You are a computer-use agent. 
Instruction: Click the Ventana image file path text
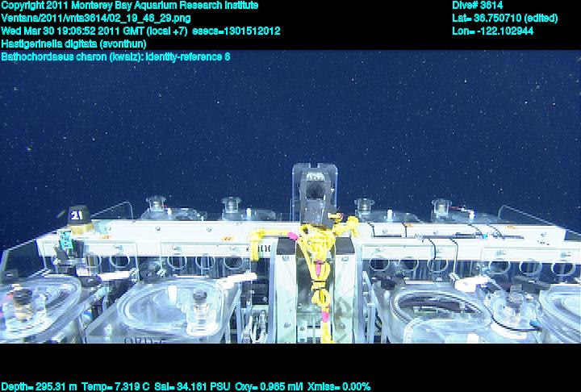pyautogui.click(x=97, y=19)
